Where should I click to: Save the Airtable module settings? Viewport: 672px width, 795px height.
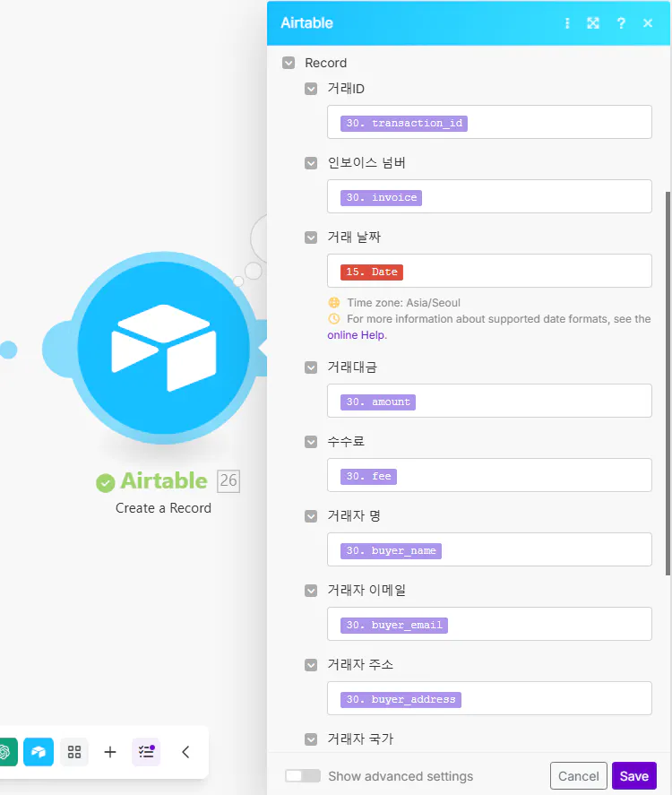point(634,776)
